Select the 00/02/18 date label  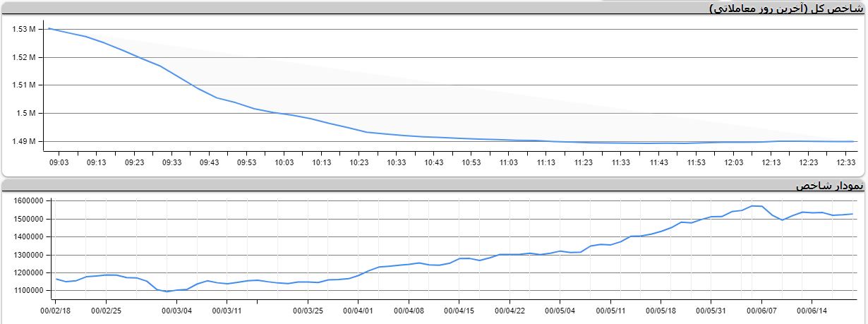56,310
